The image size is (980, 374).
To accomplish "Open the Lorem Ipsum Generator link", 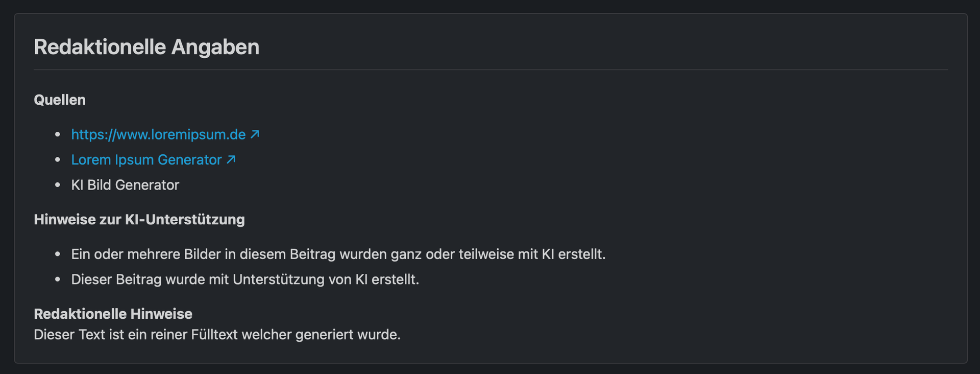I will pos(146,160).
